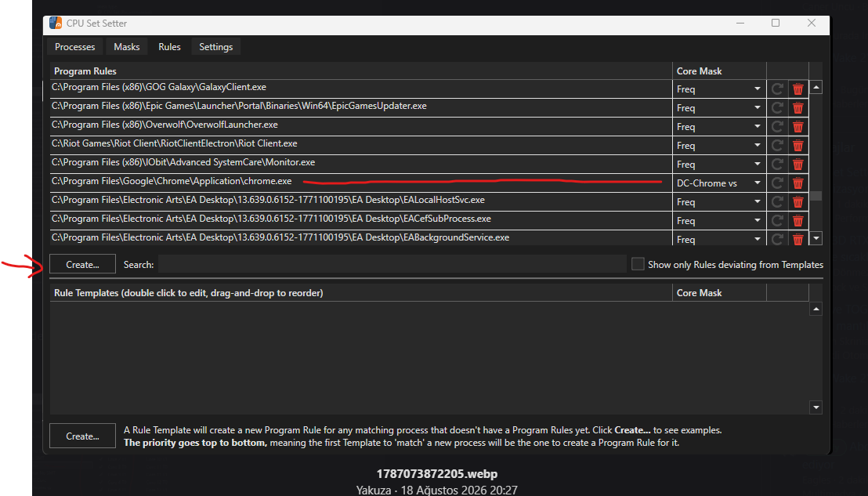868x496 pixels.
Task: Select the GalaxyClient.exe rule row
Action: pos(361,88)
